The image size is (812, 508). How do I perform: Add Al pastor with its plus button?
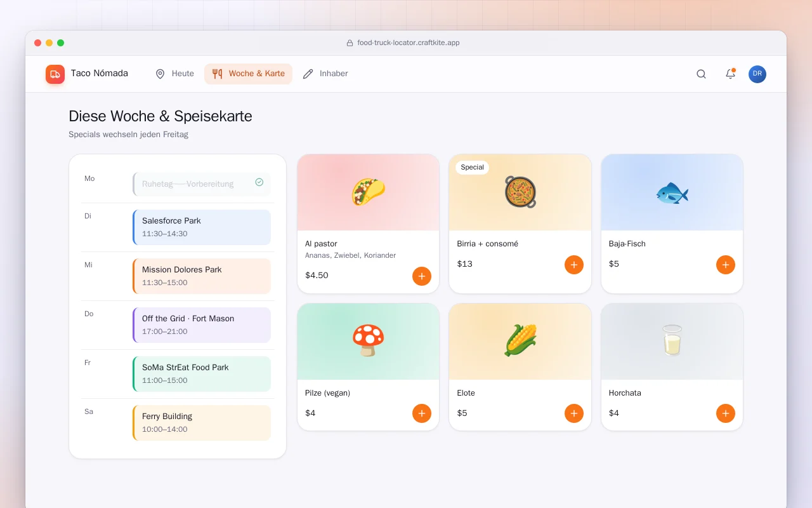422,276
